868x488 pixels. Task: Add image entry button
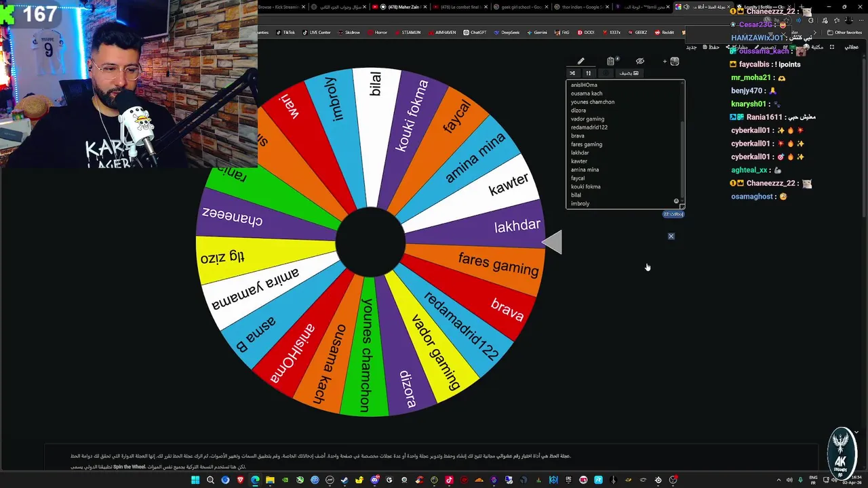click(629, 73)
